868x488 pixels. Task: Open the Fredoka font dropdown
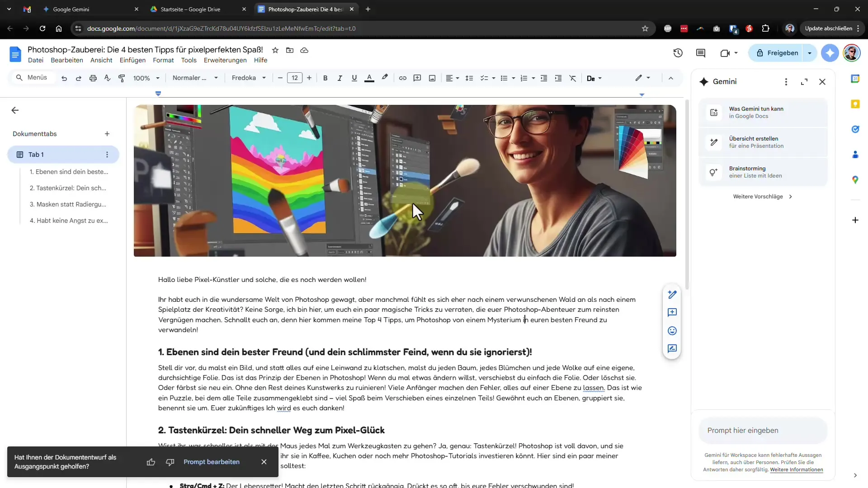(249, 78)
